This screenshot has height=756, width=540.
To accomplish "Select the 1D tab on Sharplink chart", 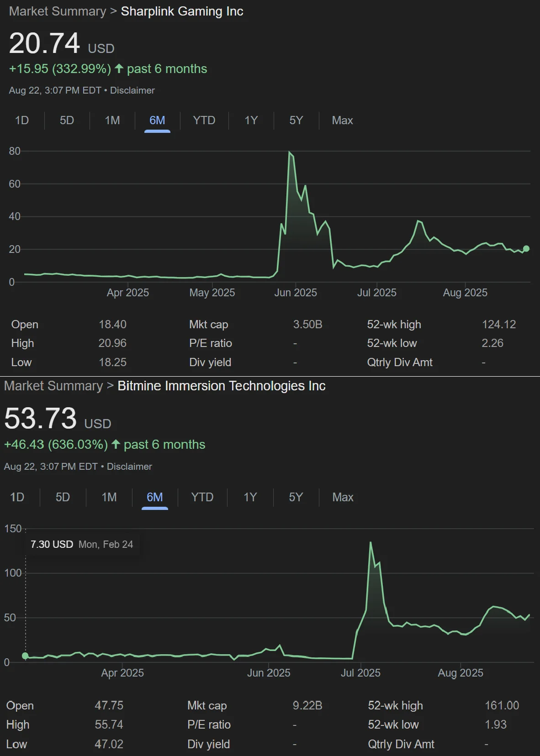I will [22, 120].
